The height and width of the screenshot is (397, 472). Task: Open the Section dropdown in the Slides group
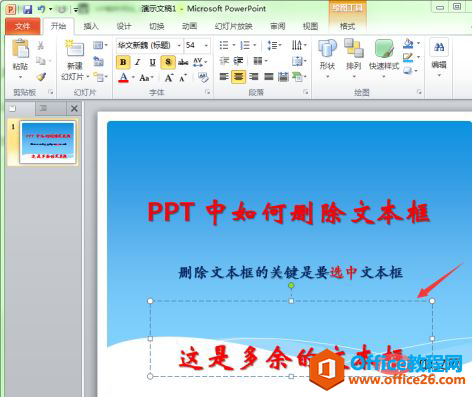(100, 77)
